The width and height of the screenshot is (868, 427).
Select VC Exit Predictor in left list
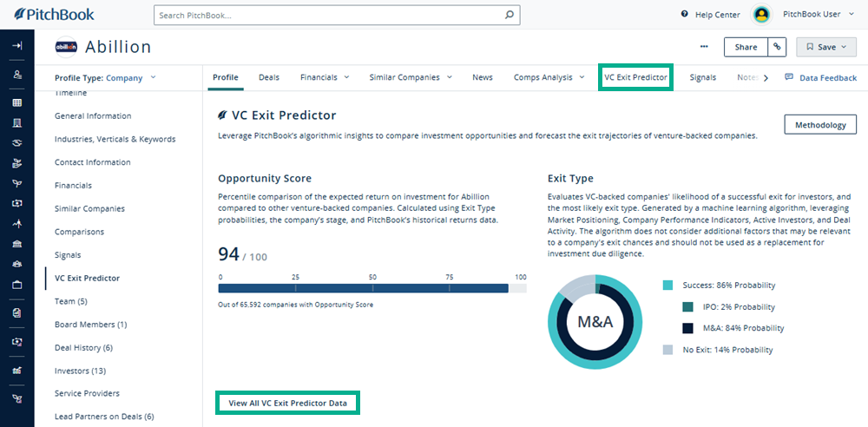[87, 278]
